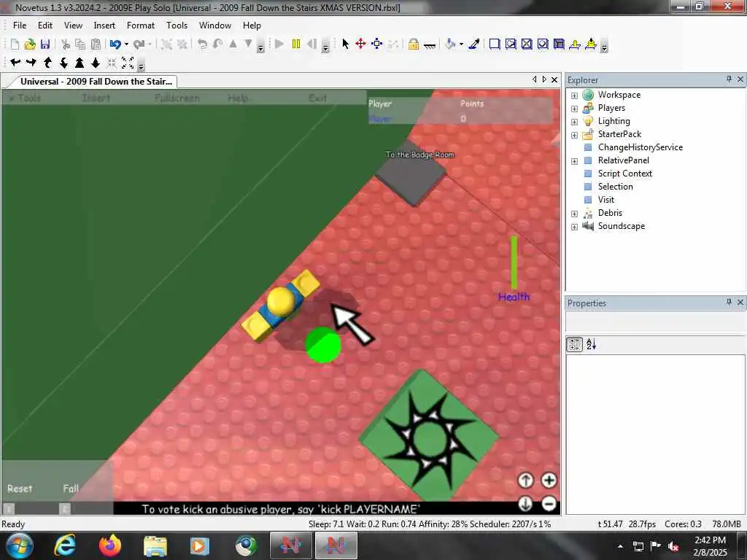Click the New file icon
747x560 pixels.
point(15,44)
